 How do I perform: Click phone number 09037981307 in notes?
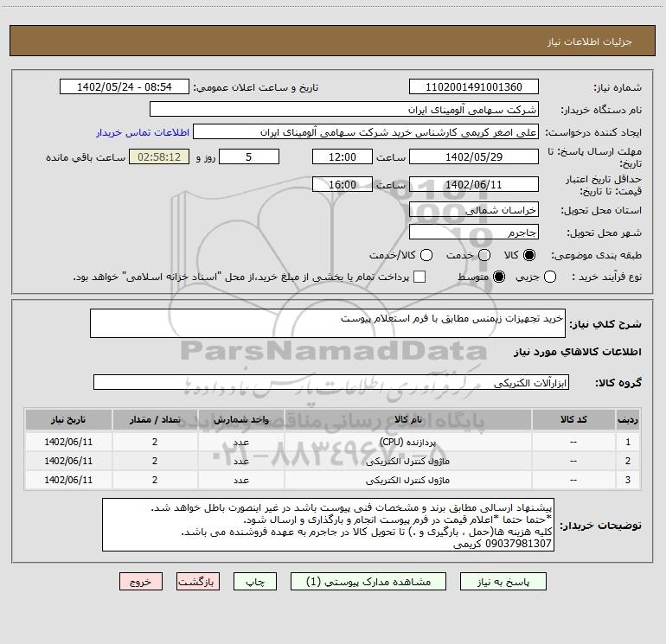518,544
